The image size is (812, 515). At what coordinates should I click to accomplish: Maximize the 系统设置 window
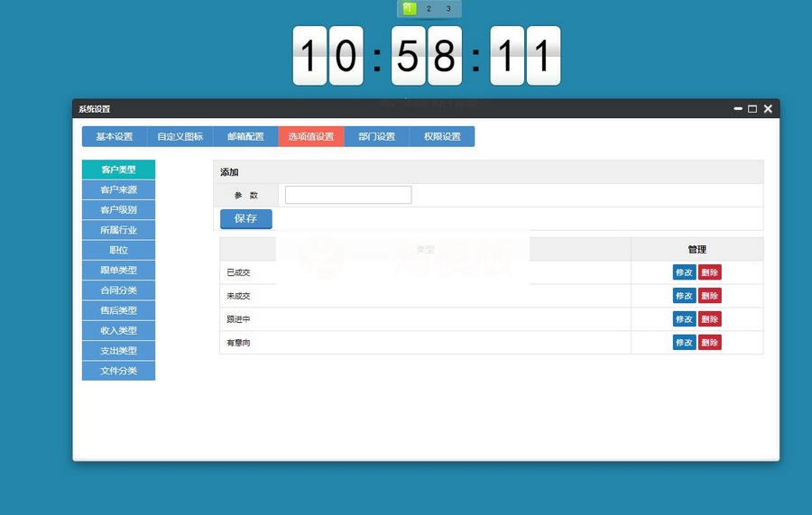(x=752, y=109)
